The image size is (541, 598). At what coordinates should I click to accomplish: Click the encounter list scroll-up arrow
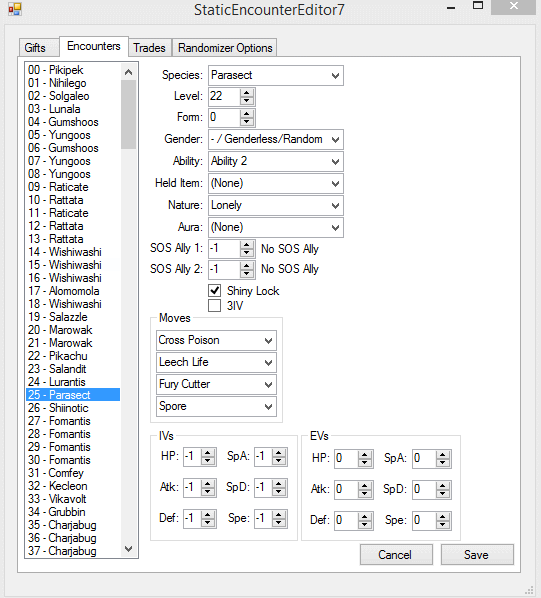coord(128,72)
